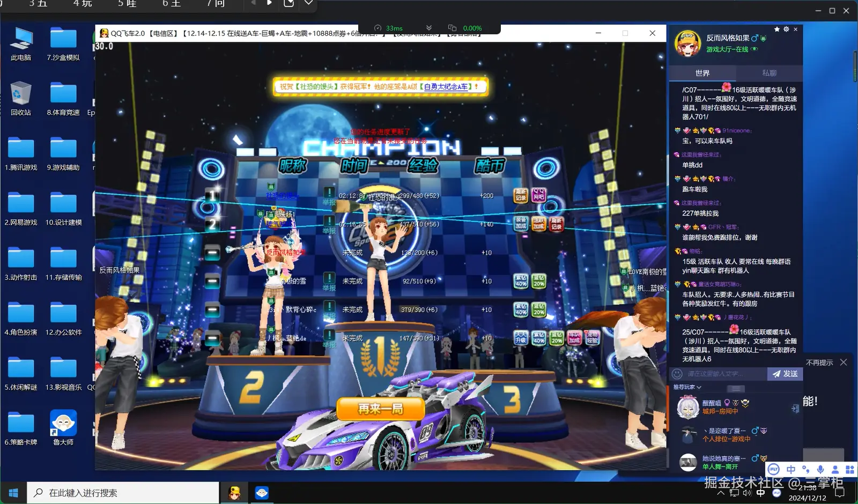858x504 pixels.
Task: Open desktop folder 1.腾讯游戏
Action: pyautogui.click(x=21, y=153)
